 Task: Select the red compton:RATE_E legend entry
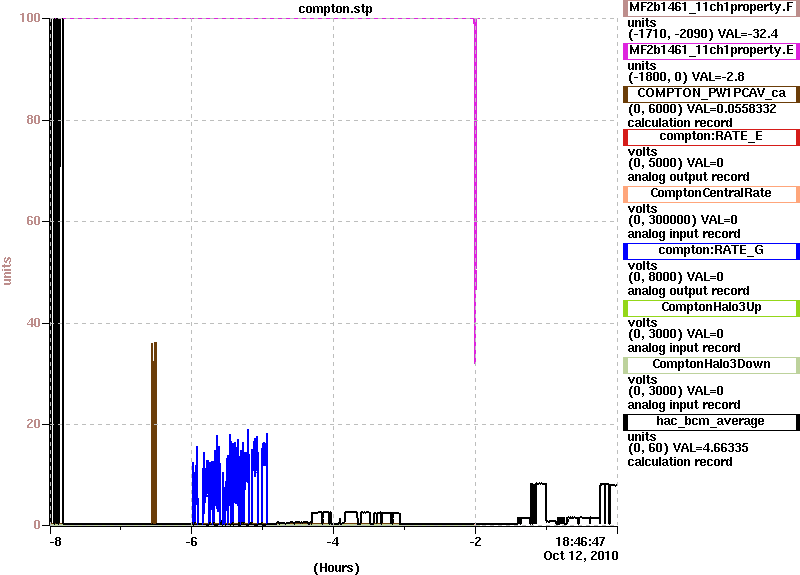click(x=711, y=137)
